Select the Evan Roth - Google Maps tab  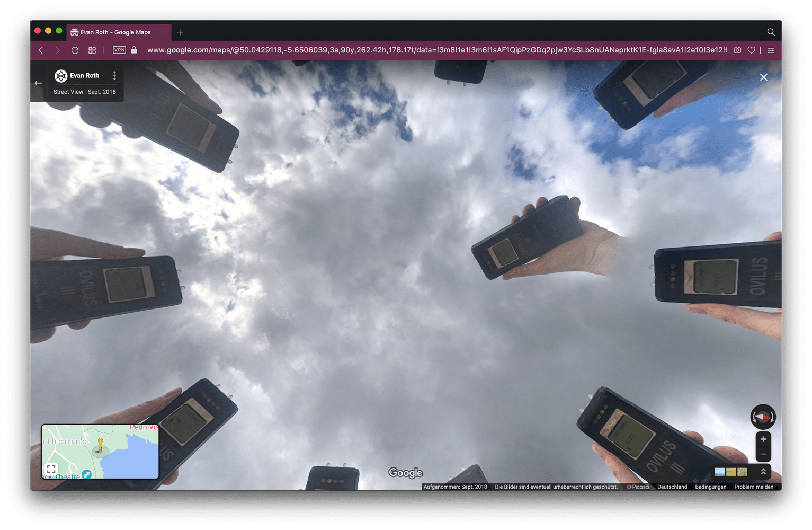[x=118, y=32]
